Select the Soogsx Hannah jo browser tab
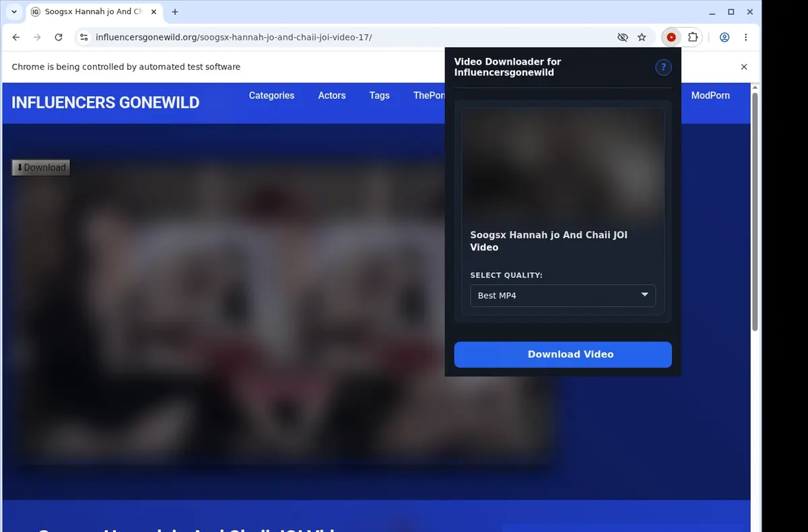 pos(94,12)
